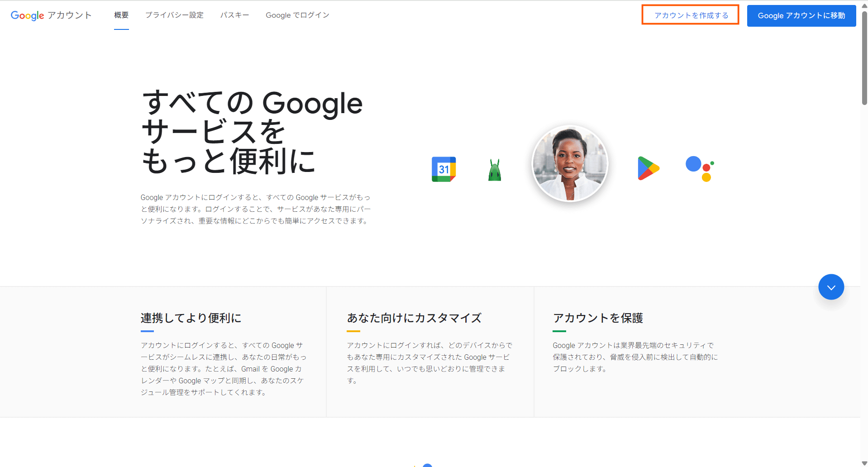Open the プライバシー設定 tab
868x467 pixels.
(174, 15)
